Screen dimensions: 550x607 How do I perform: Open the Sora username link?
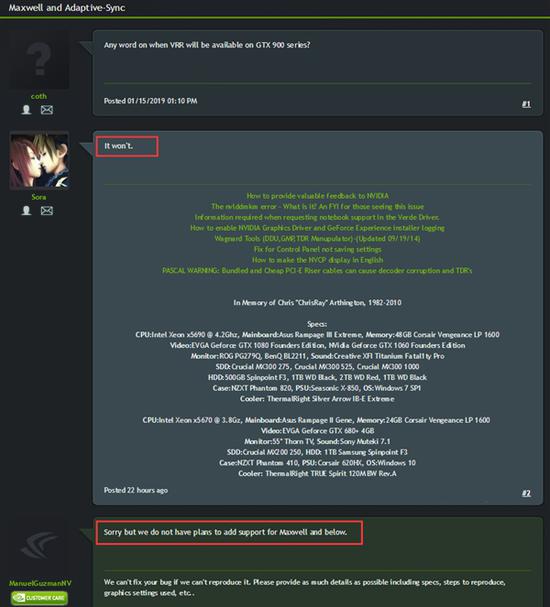[39, 197]
